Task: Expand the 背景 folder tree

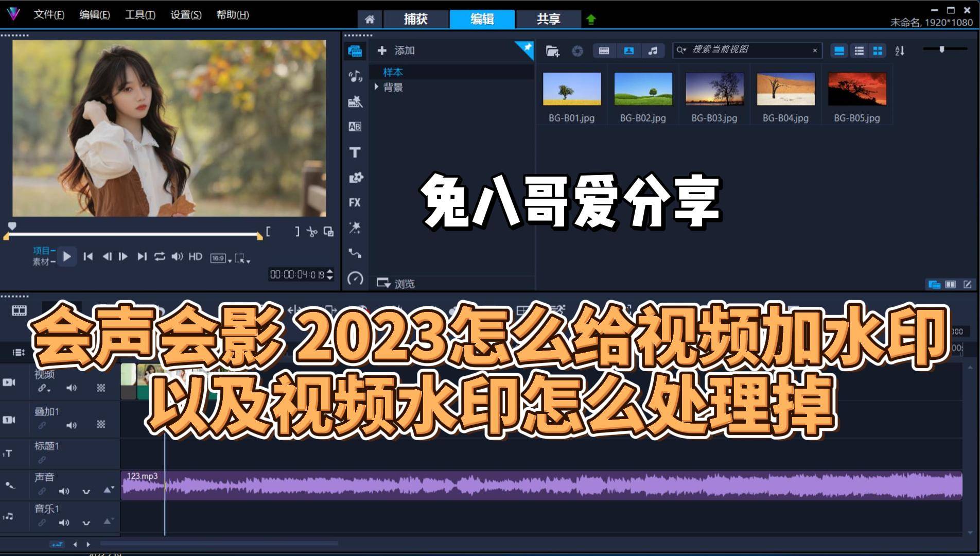Action: click(376, 87)
